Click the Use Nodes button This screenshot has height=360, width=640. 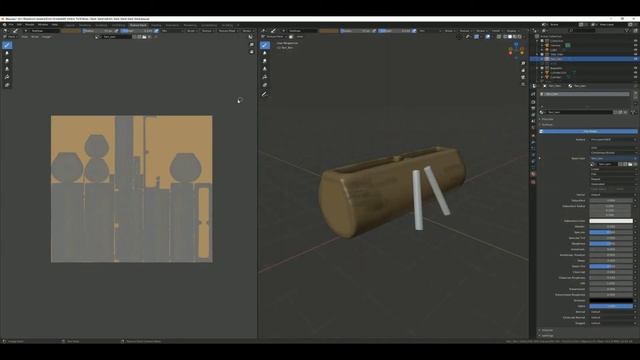pos(589,131)
